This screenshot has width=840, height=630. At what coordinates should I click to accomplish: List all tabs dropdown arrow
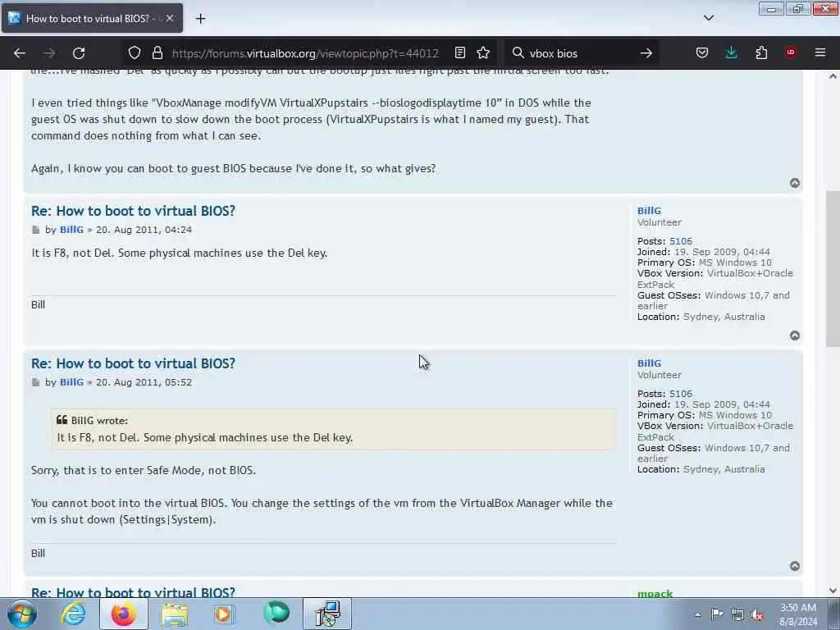point(709,18)
